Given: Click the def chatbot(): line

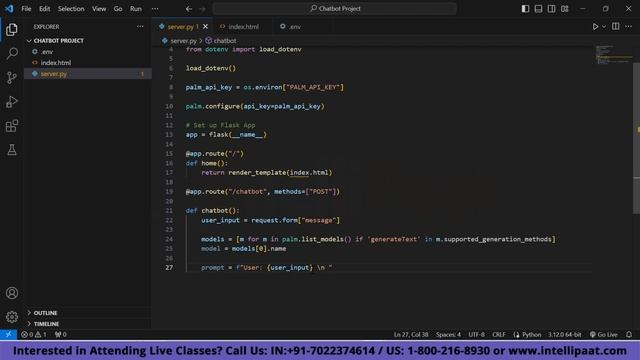Looking at the screenshot, I should coord(213,211).
